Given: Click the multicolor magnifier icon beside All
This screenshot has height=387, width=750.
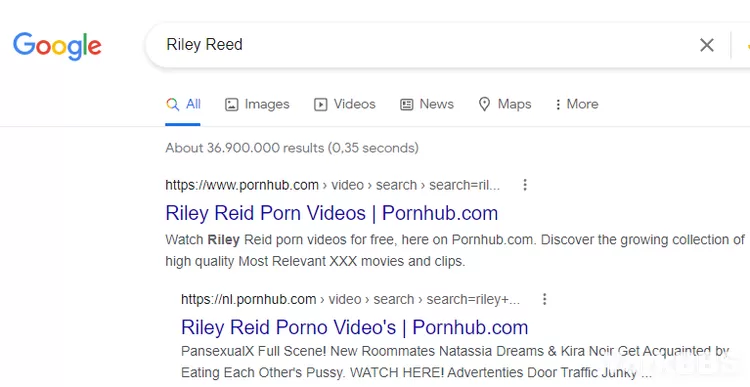Looking at the screenshot, I should pyautogui.click(x=172, y=104).
